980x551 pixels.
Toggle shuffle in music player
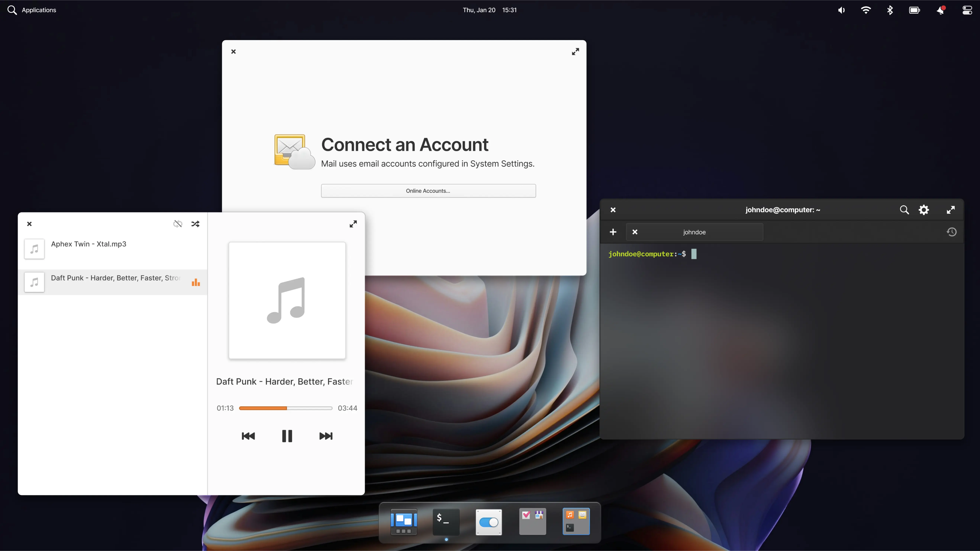tap(196, 224)
